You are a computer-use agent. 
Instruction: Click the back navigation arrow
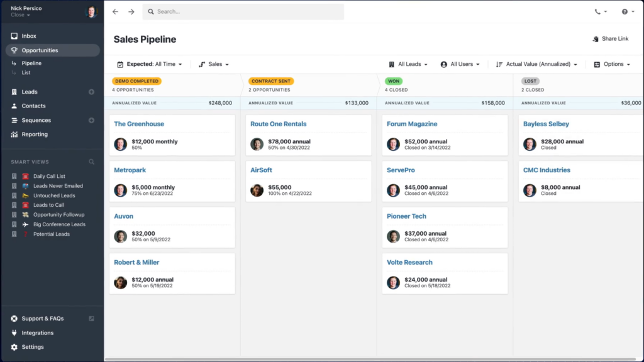(115, 11)
